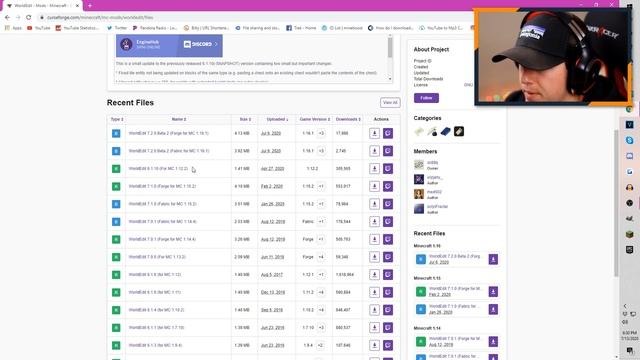640x360 pixels.
Task: Expand +4 versions for WorldEdit 7.0.0 for MC 1.13.2
Action: [321, 257]
